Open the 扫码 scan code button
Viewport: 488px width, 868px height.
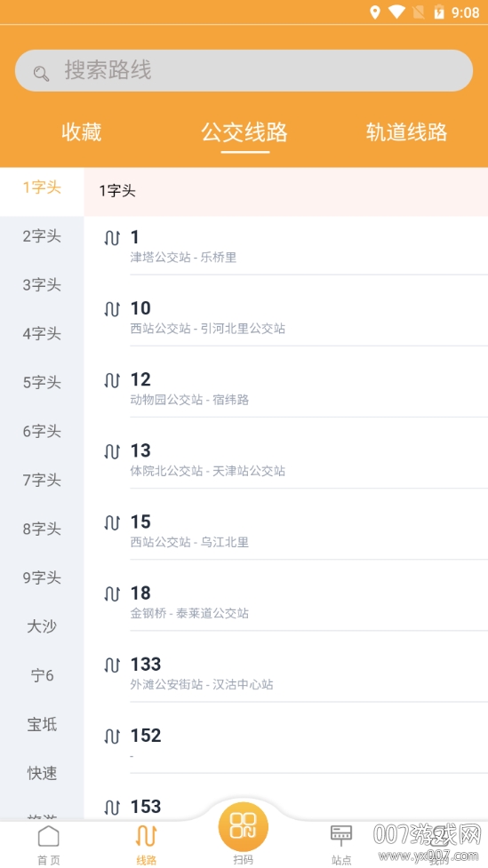tap(244, 827)
